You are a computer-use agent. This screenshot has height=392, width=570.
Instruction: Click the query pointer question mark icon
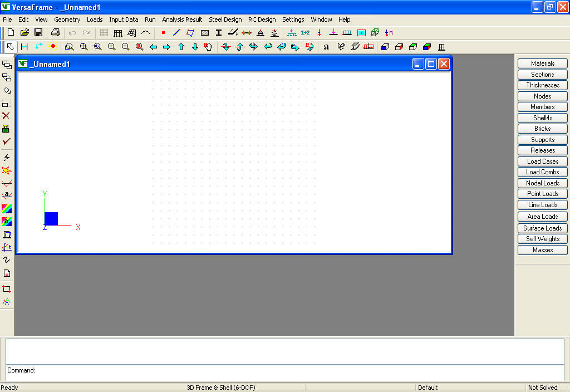click(341, 47)
